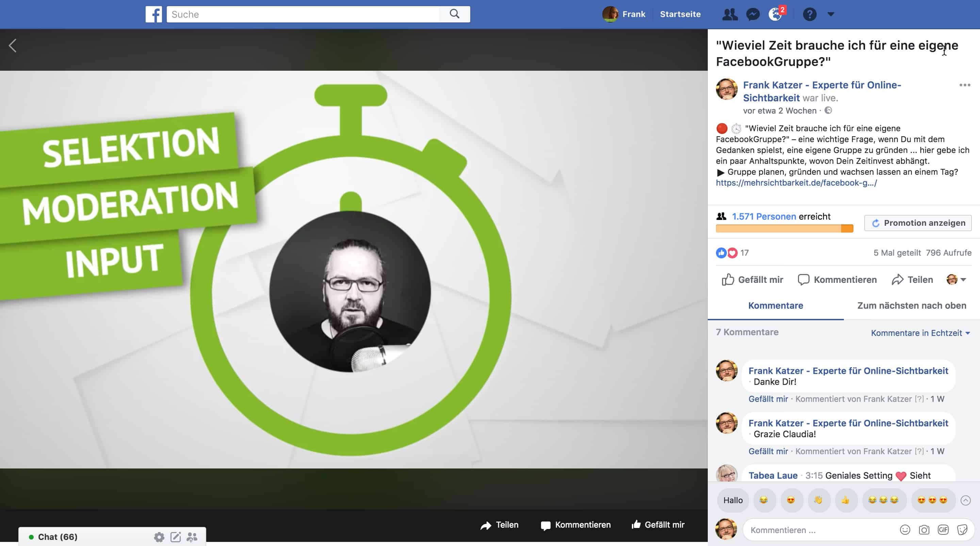The height and width of the screenshot is (546, 980).
Task: Click the Facebook logo icon
Action: click(x=154, y=14)
